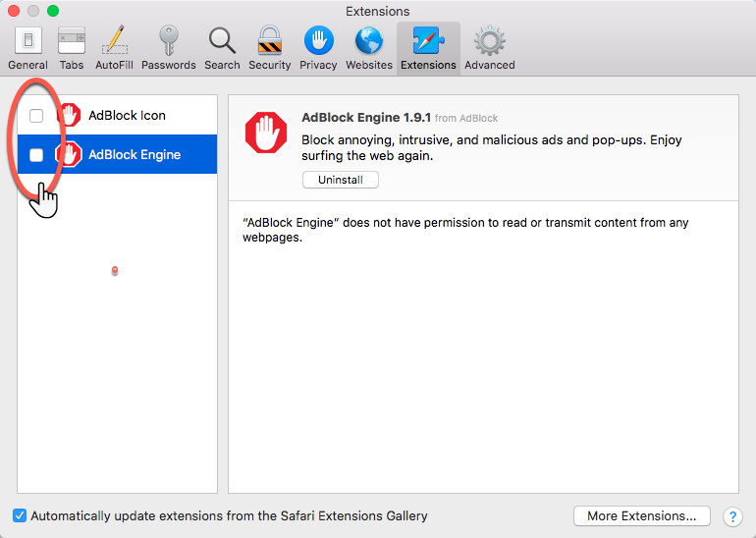Open the Search magnifier pane
The height and width of the screenshot is (538, 756).
pos(222,48)
